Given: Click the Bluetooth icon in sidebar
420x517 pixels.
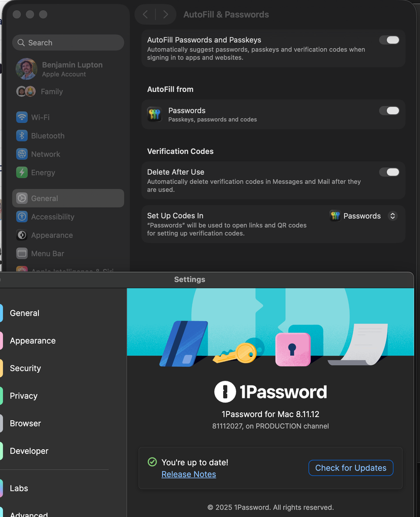Looking at the screenshot, I should click(22, 136).
